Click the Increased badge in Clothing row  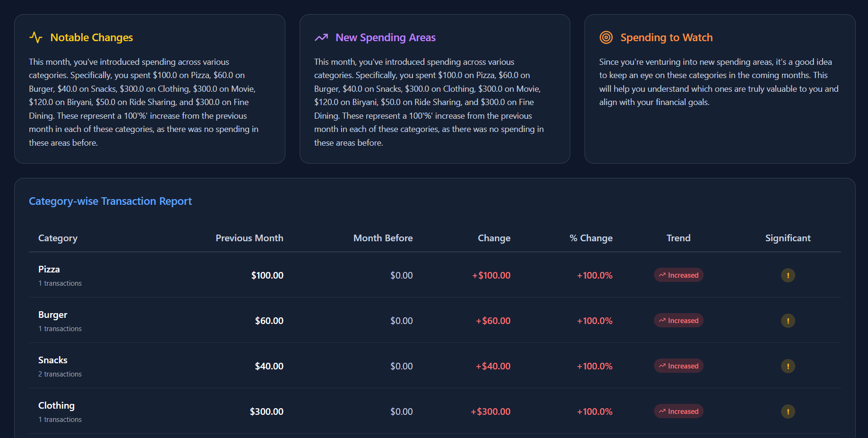coord(679,412)
